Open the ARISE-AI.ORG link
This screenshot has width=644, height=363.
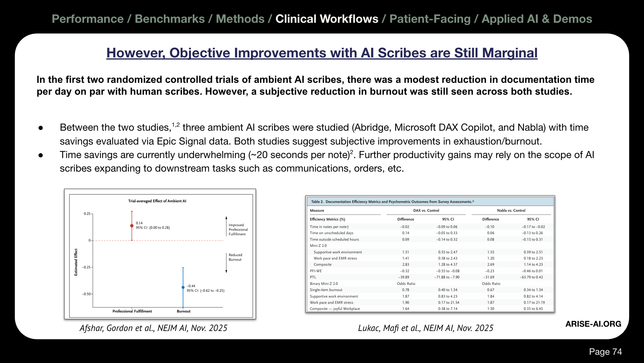pyautogui.click(x=593, y=324)
